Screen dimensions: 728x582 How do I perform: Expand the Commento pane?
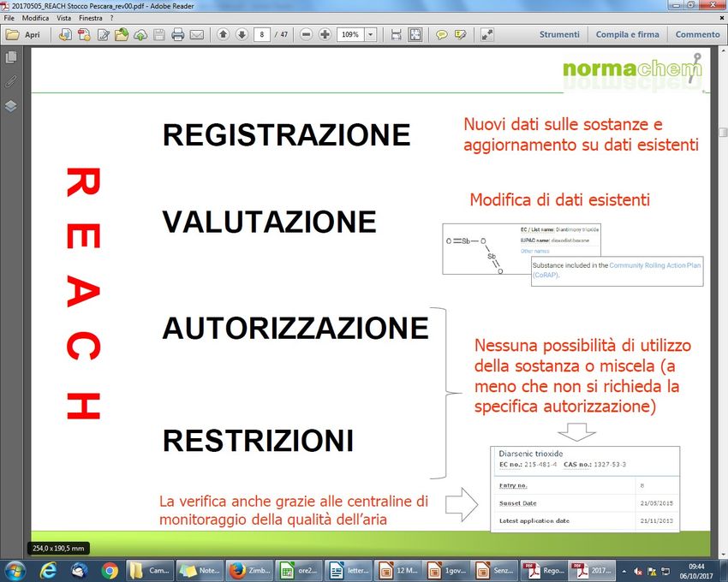(x=697, y=35)
